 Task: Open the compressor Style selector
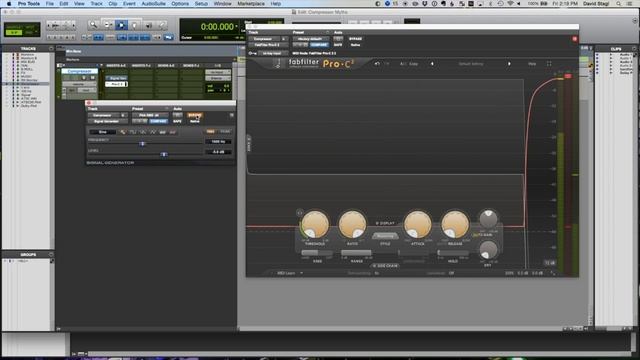385,236
